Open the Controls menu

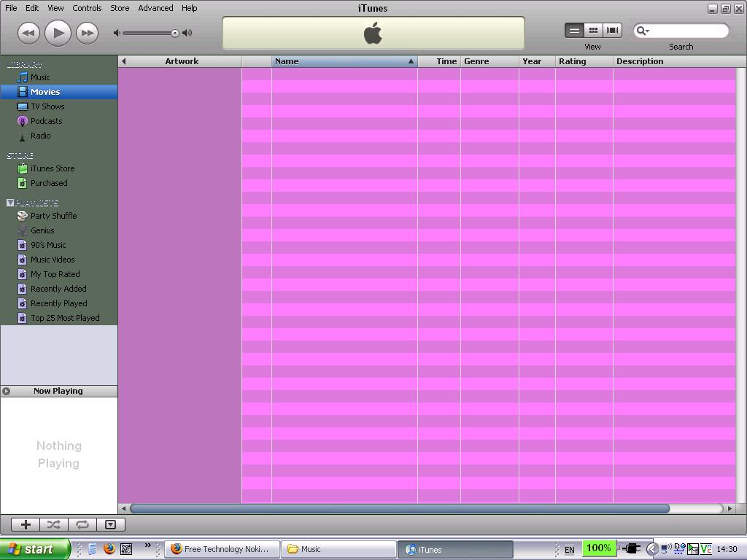coord(87,8)
